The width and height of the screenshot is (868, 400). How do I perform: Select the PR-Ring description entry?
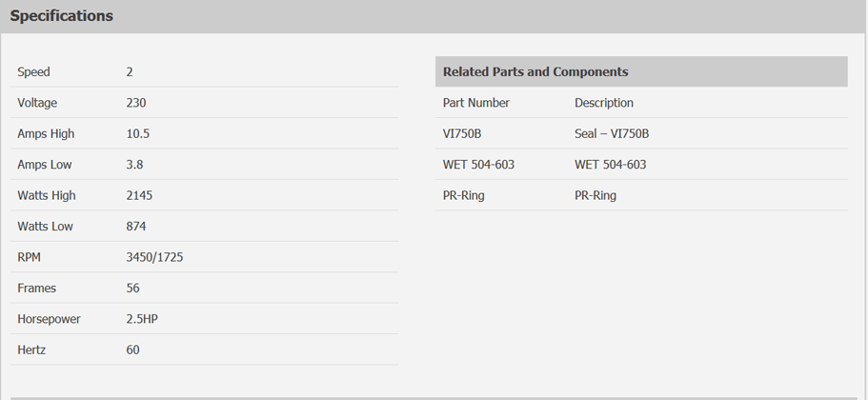tap(595, 196)
